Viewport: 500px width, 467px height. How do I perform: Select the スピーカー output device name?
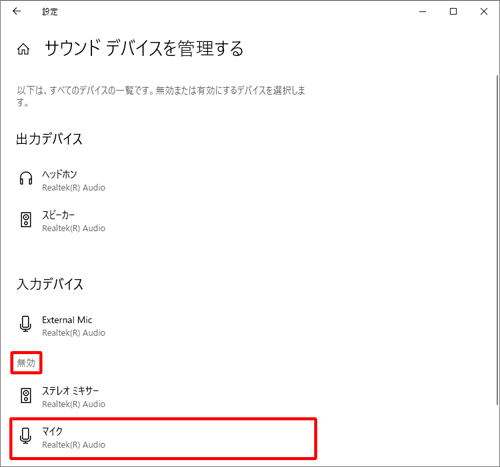pos(58,215)
